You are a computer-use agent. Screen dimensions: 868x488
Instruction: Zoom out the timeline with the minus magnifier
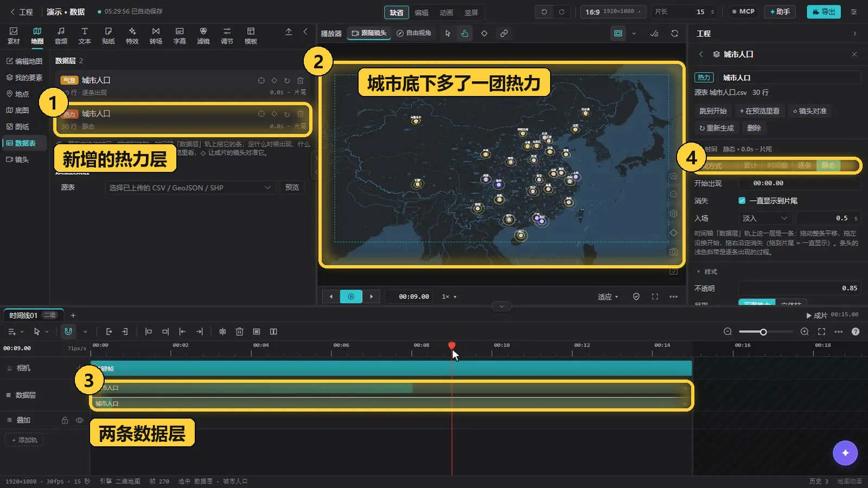pyautogui.click(x=728, y=331)
